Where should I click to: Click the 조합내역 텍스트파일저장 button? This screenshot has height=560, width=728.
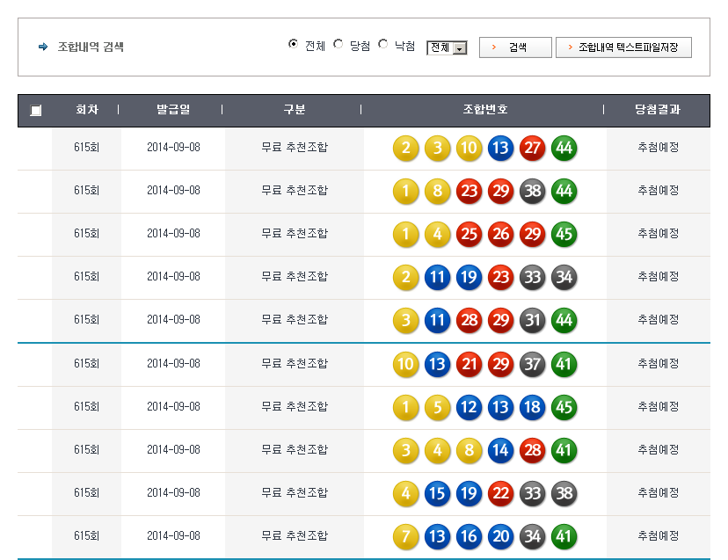[x=623, y=47]
